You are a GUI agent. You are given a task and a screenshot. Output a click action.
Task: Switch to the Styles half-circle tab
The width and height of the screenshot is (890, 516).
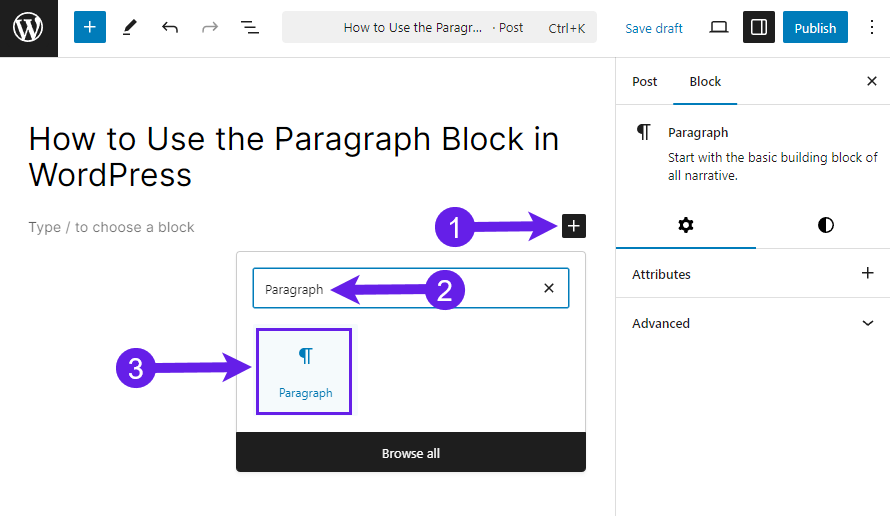click(x=826, y=225)
